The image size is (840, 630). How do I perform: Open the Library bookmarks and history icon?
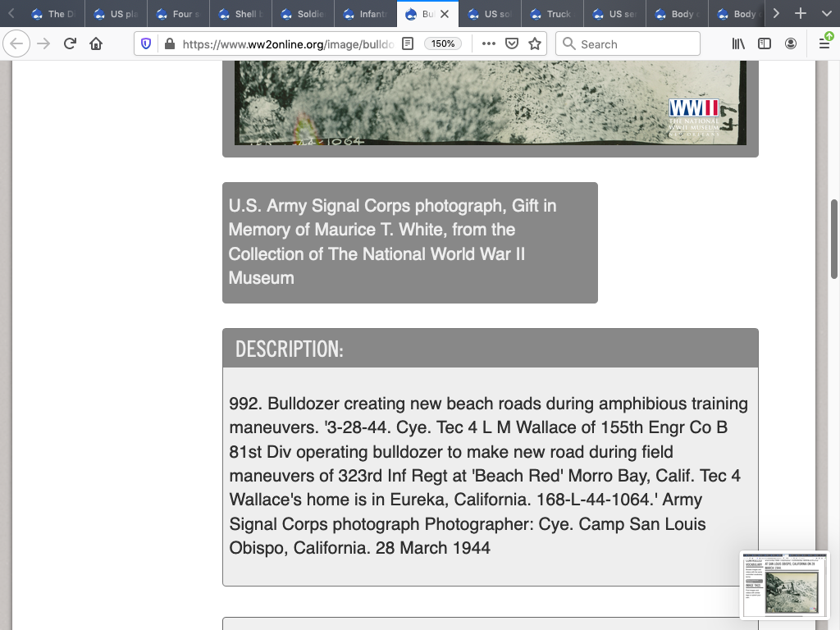tap(738, 44)
